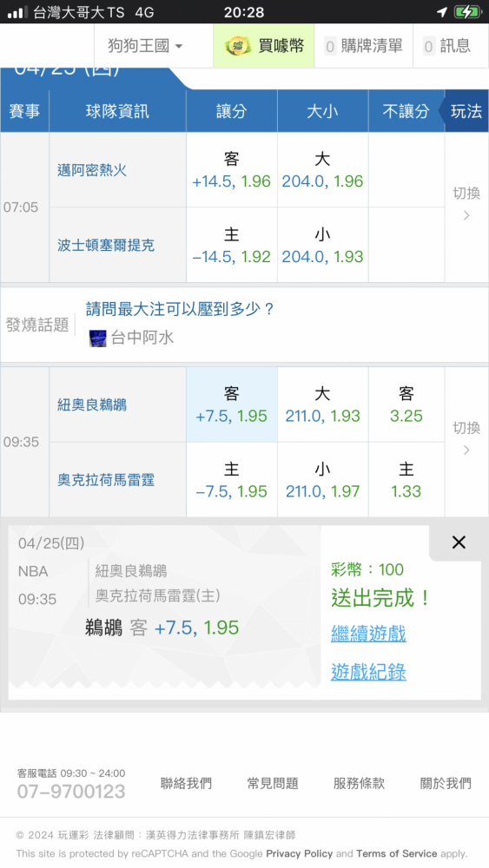
Task: Open the 遊戲紀錄 link
Action: coord(368,672)
